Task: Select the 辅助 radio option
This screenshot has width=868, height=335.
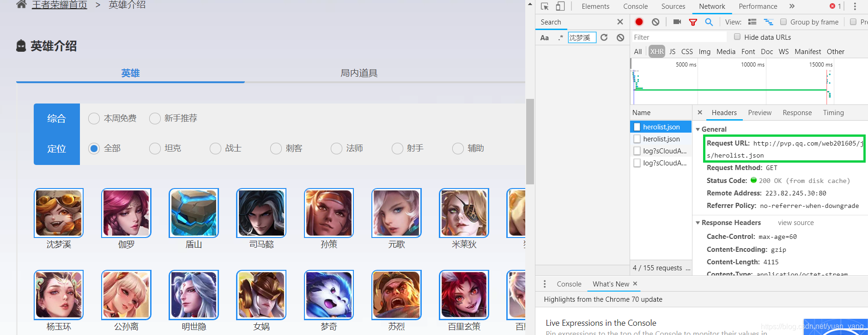Action: 458,148
